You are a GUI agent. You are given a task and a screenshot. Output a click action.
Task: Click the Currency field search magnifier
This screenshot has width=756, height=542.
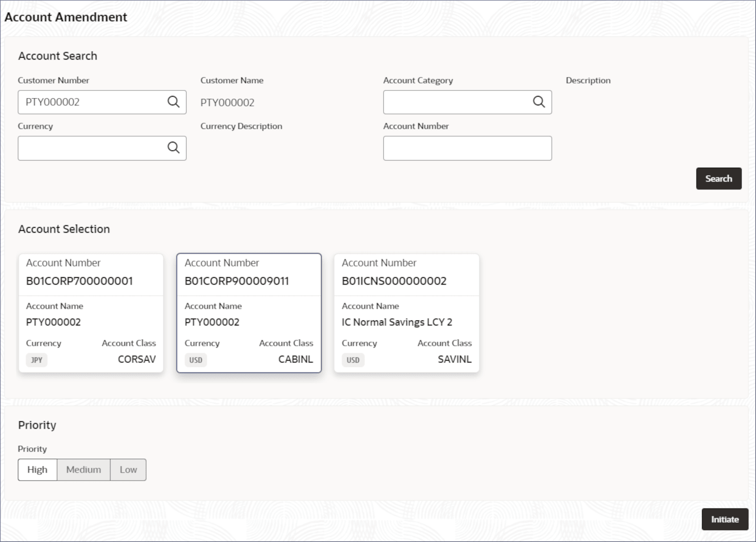[x=173, y=147]
